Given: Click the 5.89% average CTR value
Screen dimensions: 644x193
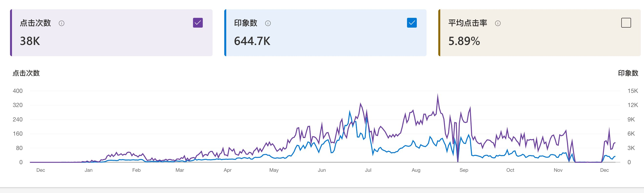Looking at the screenshot, I should 464,41.
